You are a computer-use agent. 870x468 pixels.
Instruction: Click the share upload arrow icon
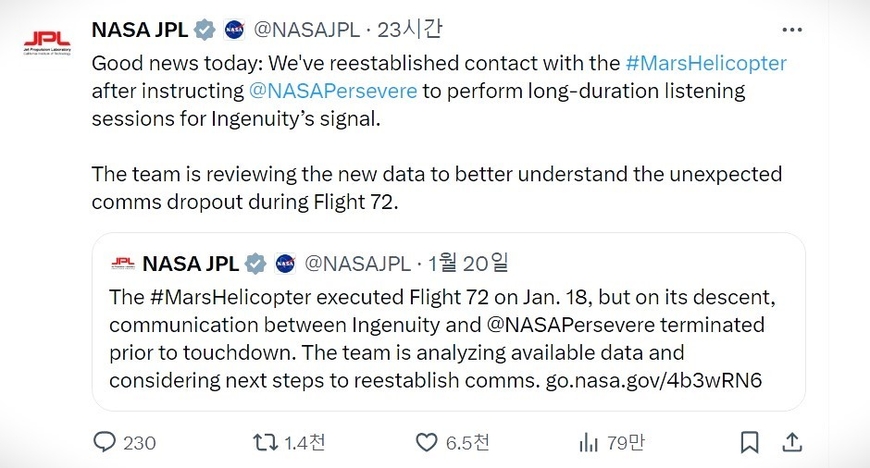792,442
